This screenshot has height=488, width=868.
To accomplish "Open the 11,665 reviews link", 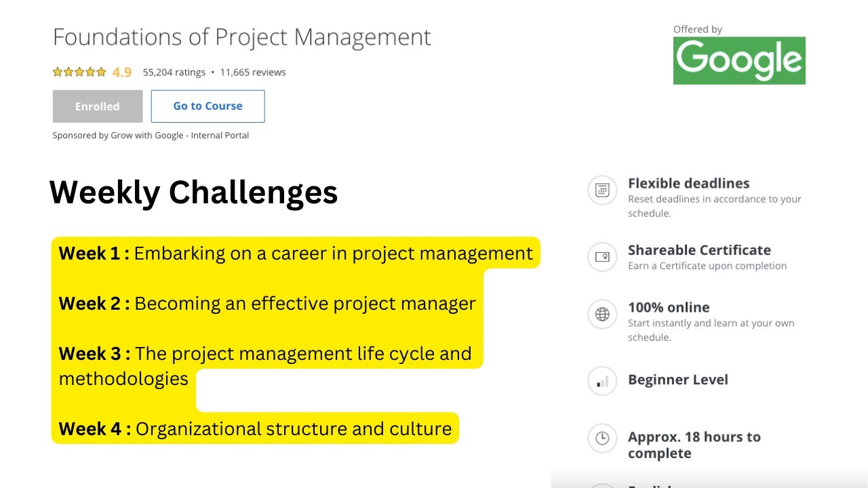I will pyautogui.click(x=253, y=73).
